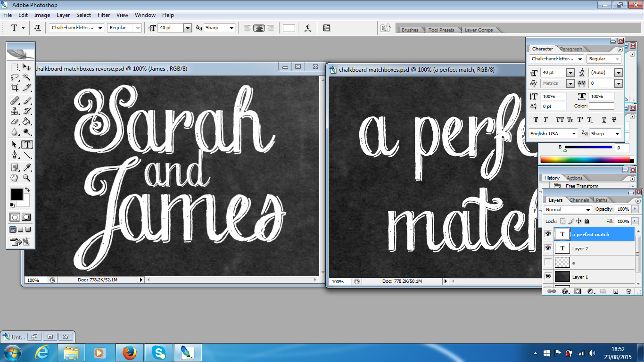
Task: Open create warped text option
Action: 308,28
